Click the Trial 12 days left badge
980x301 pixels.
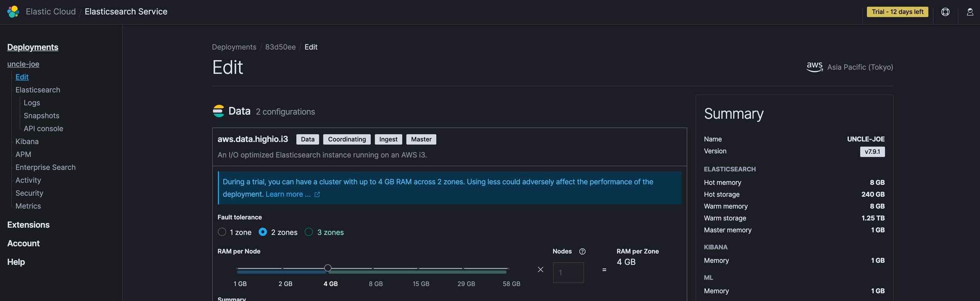[897, 12]
